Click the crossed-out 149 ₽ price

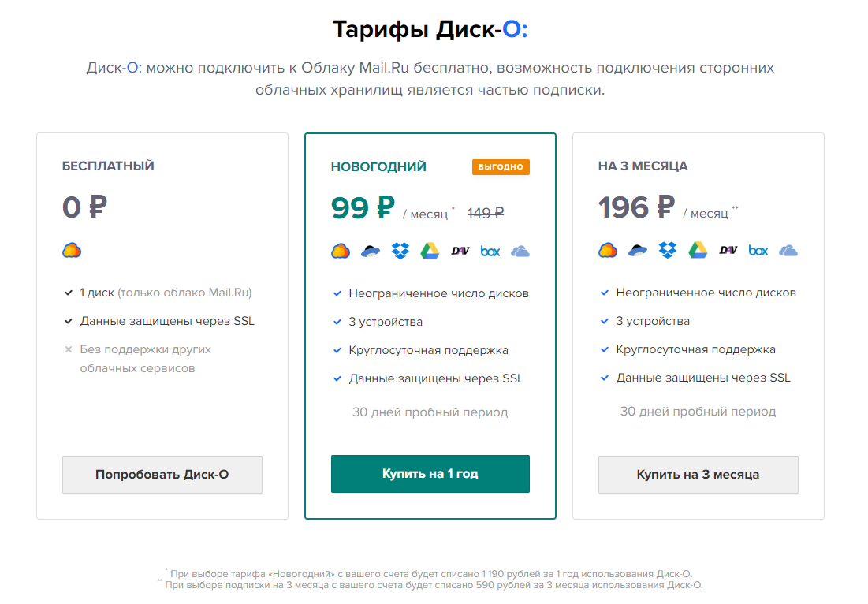[x=486, y=213]
